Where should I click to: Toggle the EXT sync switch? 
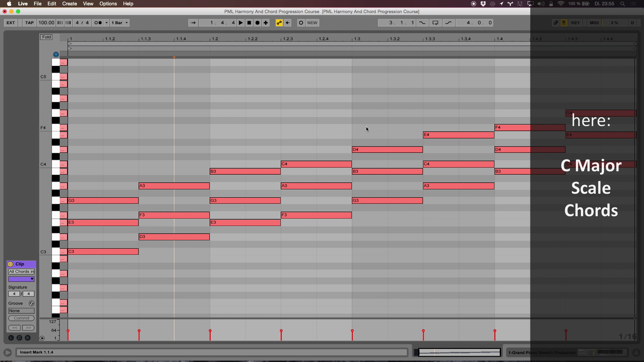[10, 23]
